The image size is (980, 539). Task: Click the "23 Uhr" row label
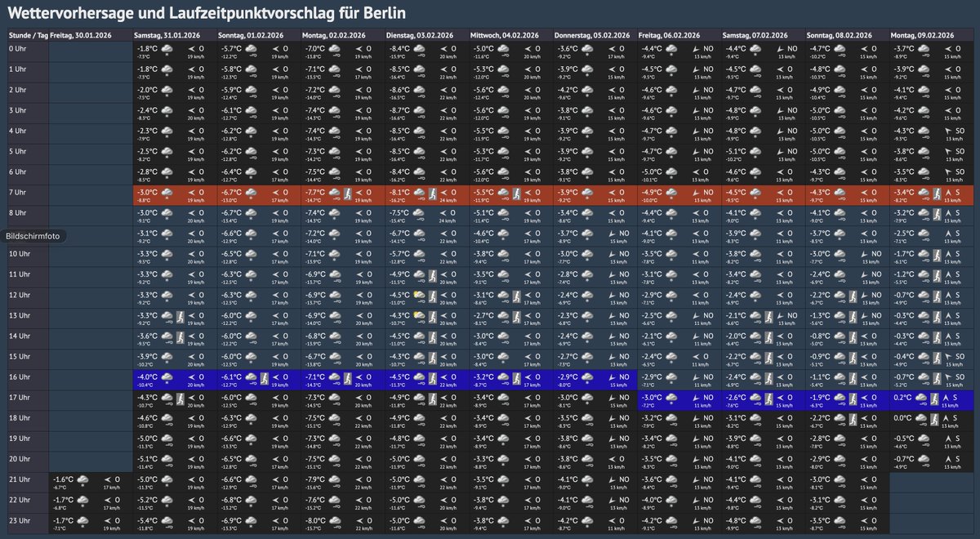[x=19, y=519]
